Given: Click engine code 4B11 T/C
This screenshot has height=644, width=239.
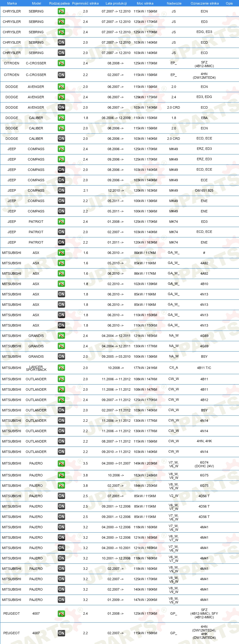Looking at the screenshot, I should (x=204, y=368).
